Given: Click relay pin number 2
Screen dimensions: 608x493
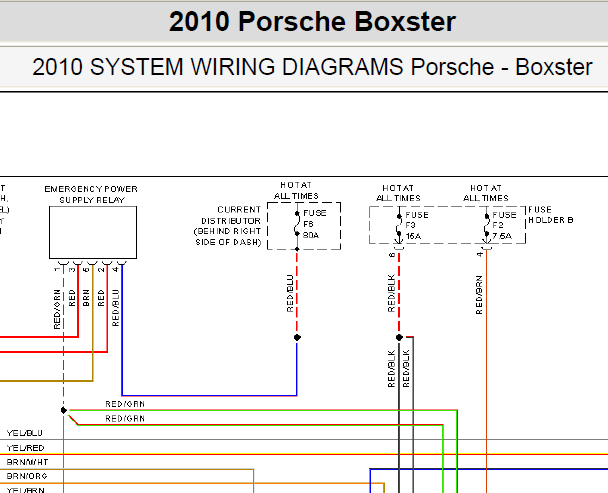Looking at the screenshot, I should click(101, 269).
